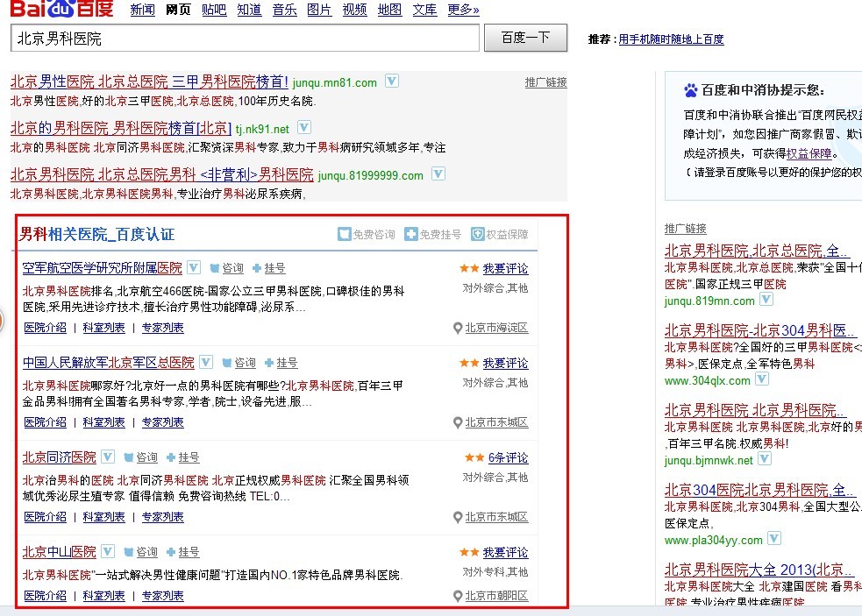
Task: Open 北京中山医院 title link
Action: (60, 552)
